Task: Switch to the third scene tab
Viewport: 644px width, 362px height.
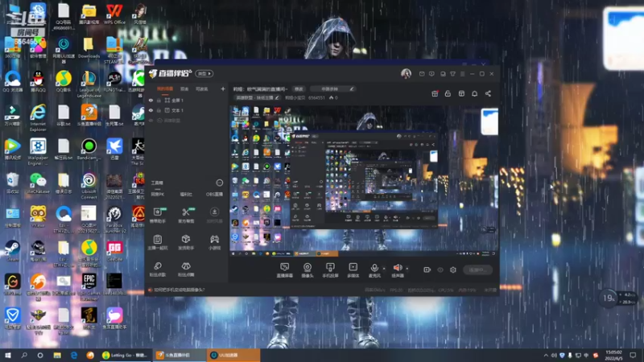Action: 202,88
